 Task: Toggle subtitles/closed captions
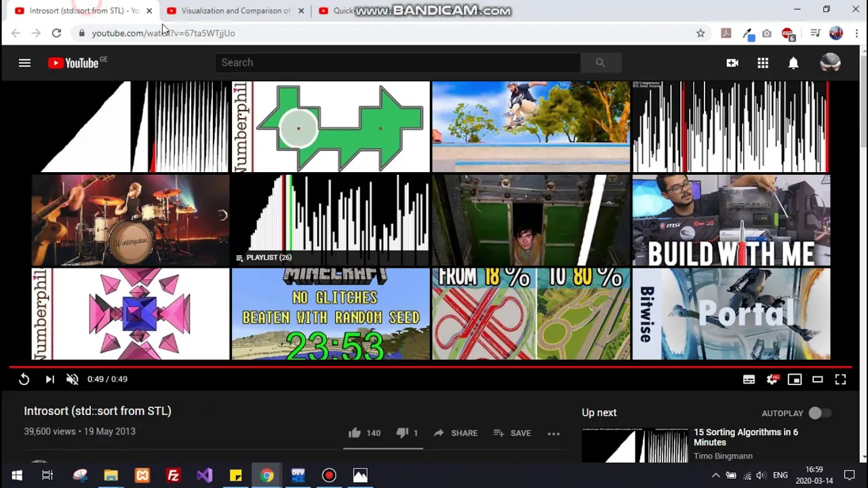(x=749, y=380)
